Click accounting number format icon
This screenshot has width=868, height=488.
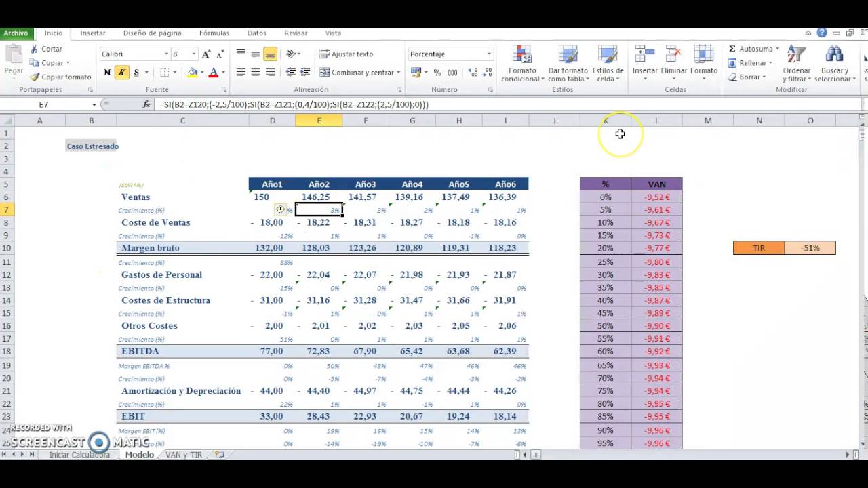point(416,73)
